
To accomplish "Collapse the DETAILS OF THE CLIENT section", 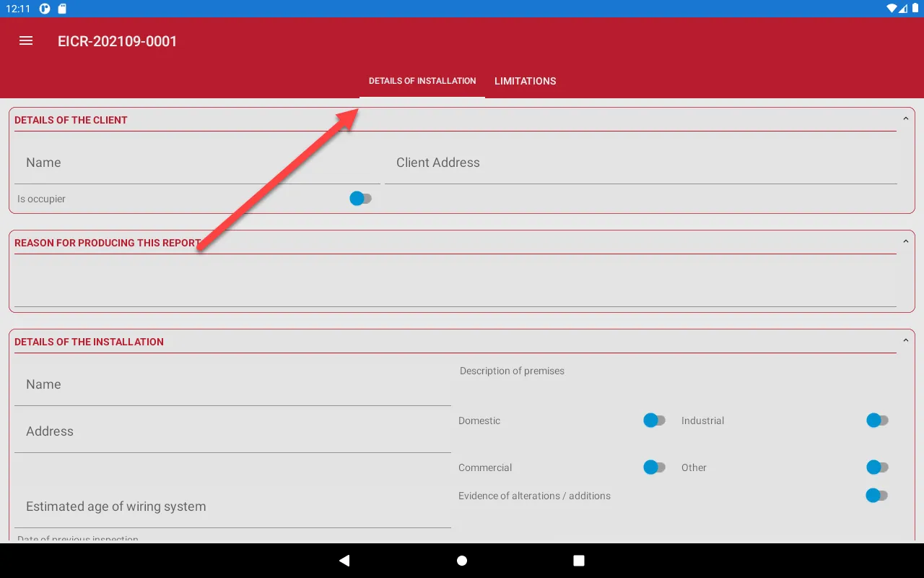I will 907,116.
